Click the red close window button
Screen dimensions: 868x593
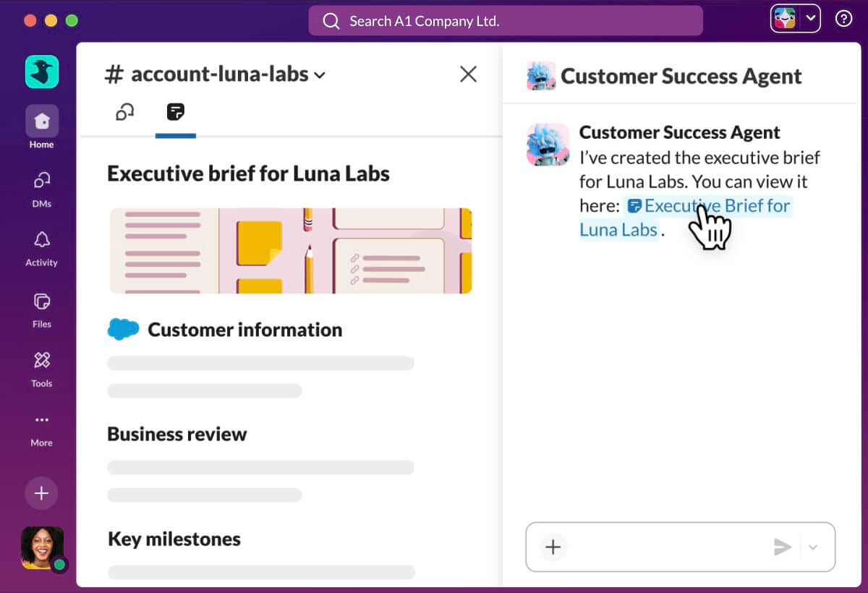[30, 20]
